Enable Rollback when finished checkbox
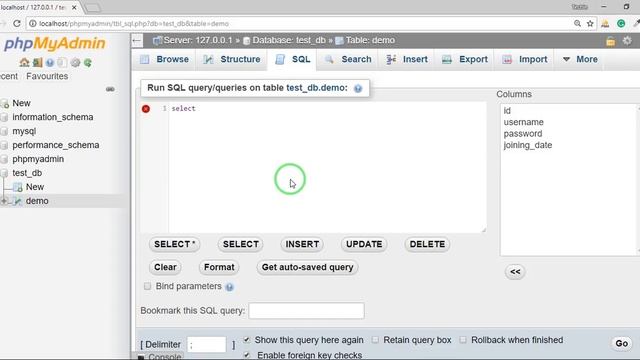The height and width of the screenshot is (360, 640). (x=463, y=340)
